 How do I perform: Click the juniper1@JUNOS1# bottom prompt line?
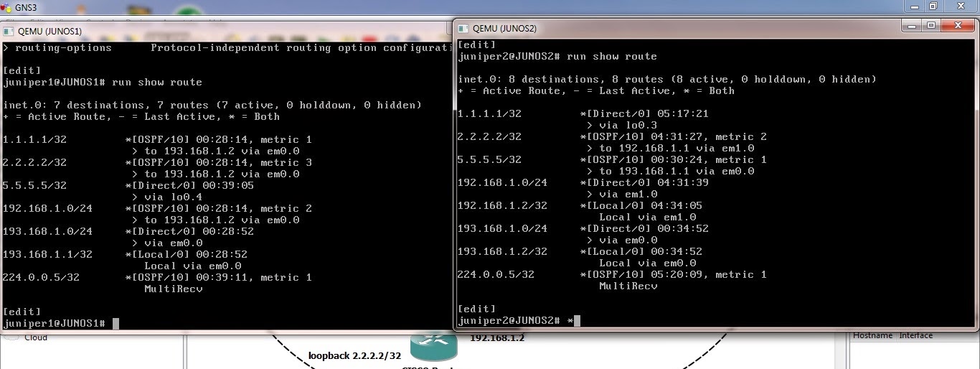61,323
